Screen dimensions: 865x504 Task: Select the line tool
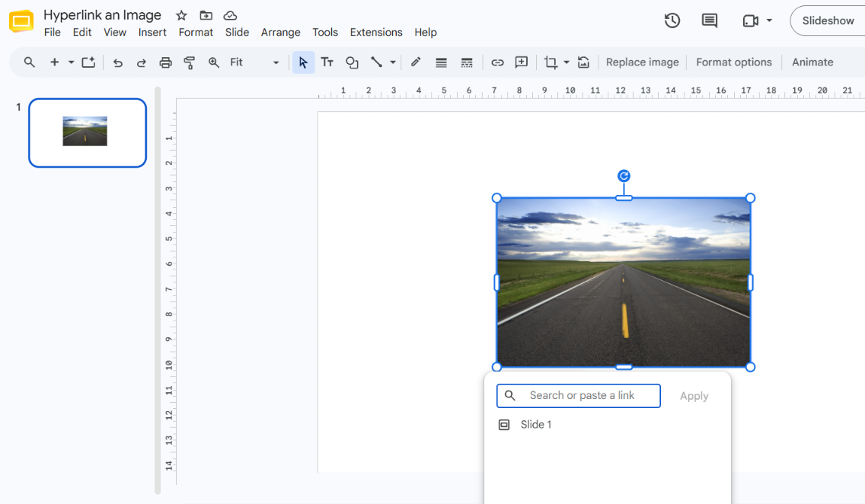[x=376, y=62]
